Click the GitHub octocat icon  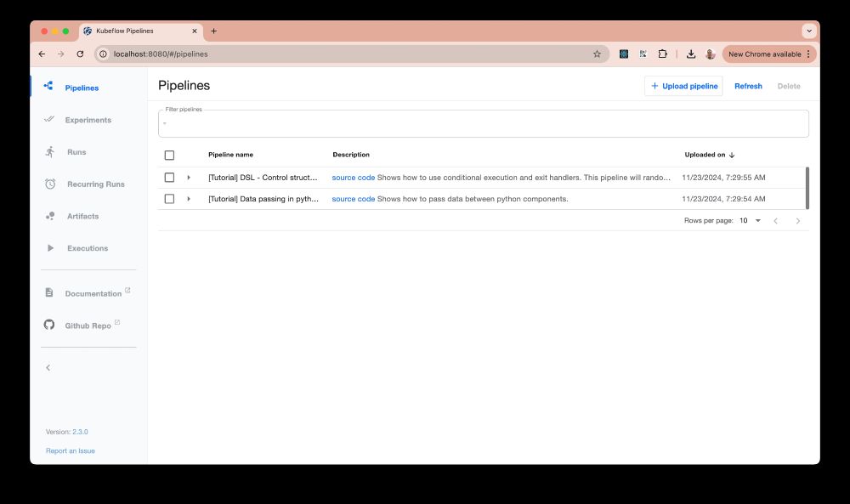49,325
